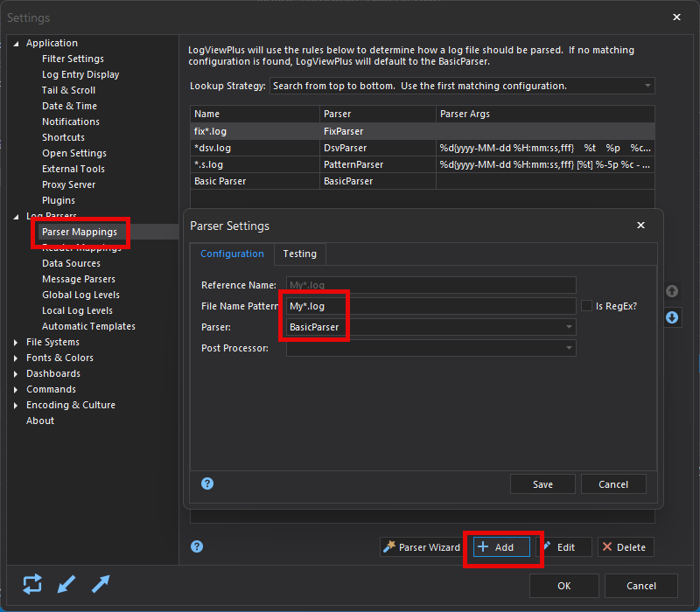Expand the Encoding & Culture node

[x=16, y=405]
